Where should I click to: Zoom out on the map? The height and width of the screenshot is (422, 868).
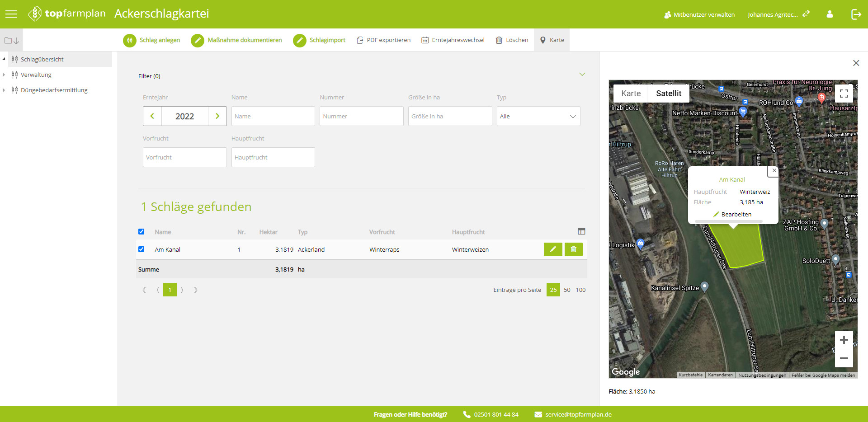[844, 358]
